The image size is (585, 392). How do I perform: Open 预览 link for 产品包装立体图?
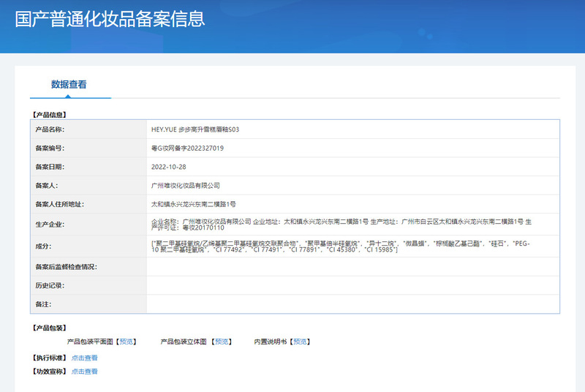click(x=222, y=342)
